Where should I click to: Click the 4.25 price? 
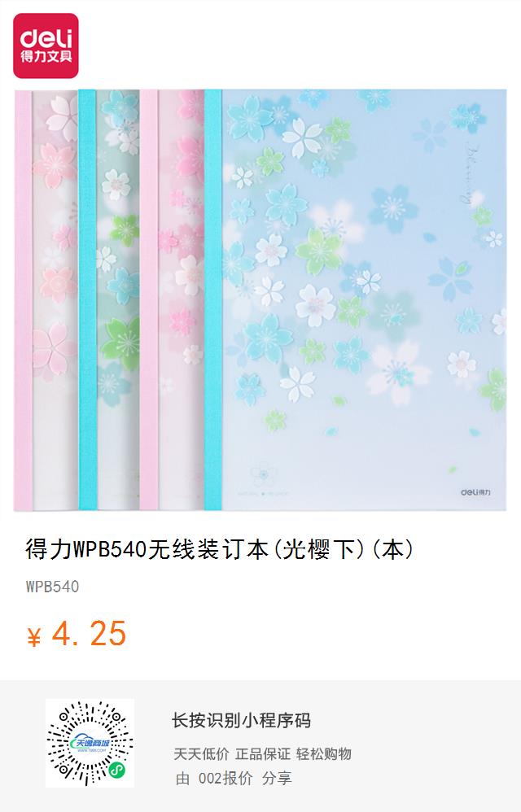(89, 634)
